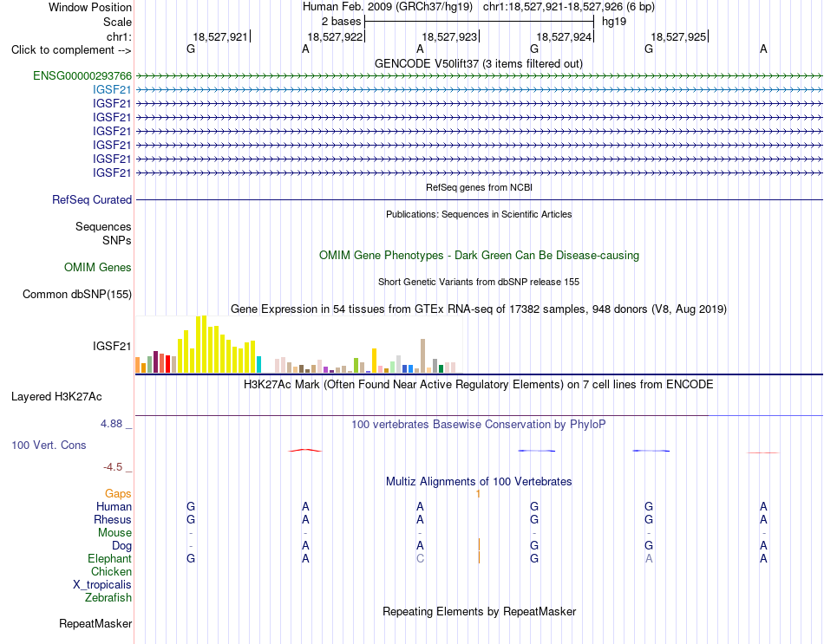
Task: Click the green ENSG00000293766 intron arrow line
Action: [480, 76]
